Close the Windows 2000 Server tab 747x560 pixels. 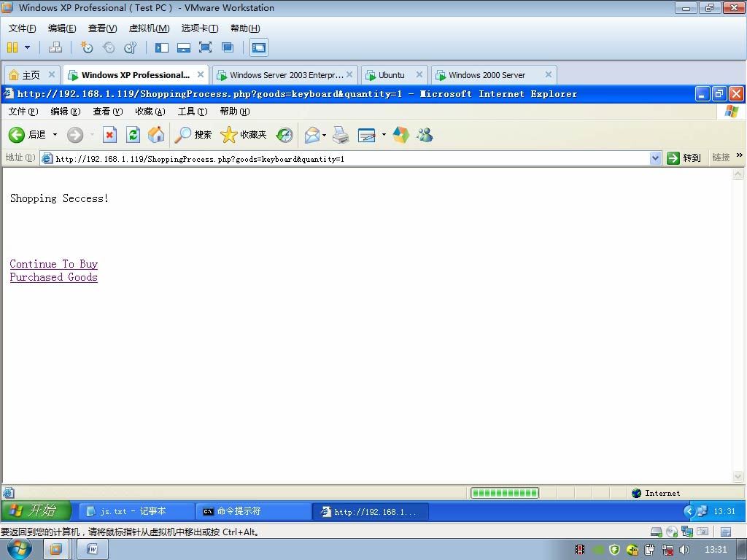(x=549, y=74)
